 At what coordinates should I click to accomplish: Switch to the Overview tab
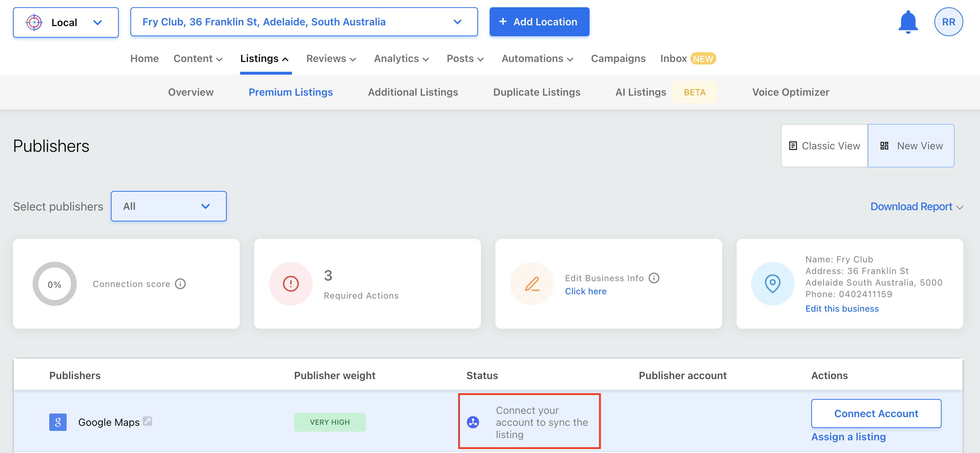[x=190, y=92]
